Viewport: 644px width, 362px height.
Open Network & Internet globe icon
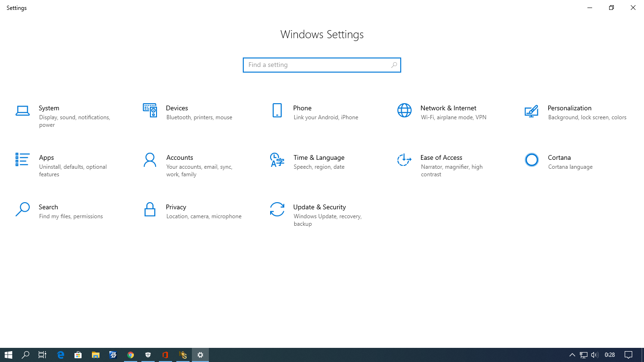pyautogui.click(x=405, y=110)
